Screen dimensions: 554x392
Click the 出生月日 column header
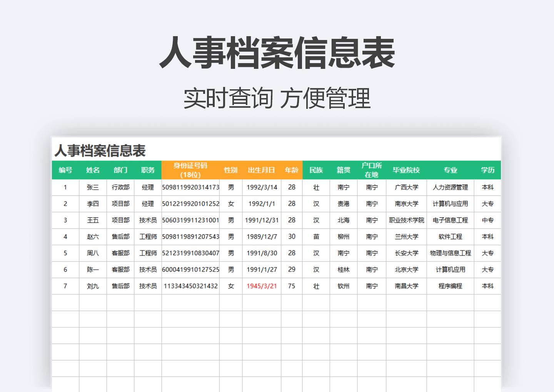(262, 170)
